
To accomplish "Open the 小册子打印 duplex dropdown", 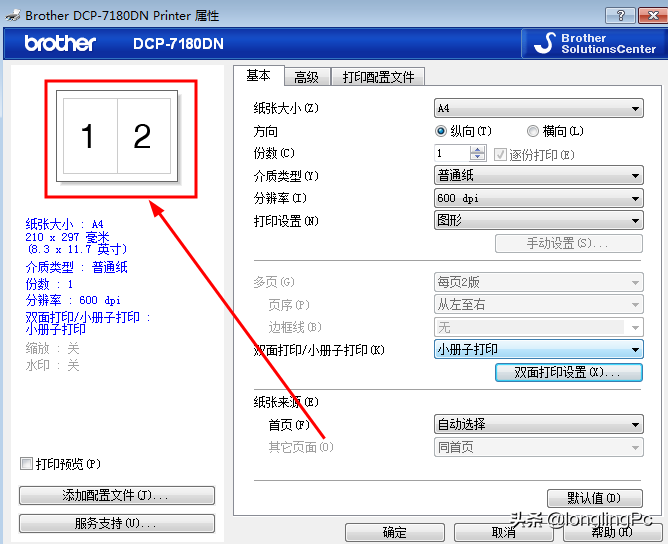I will click(x=538, y=350).
